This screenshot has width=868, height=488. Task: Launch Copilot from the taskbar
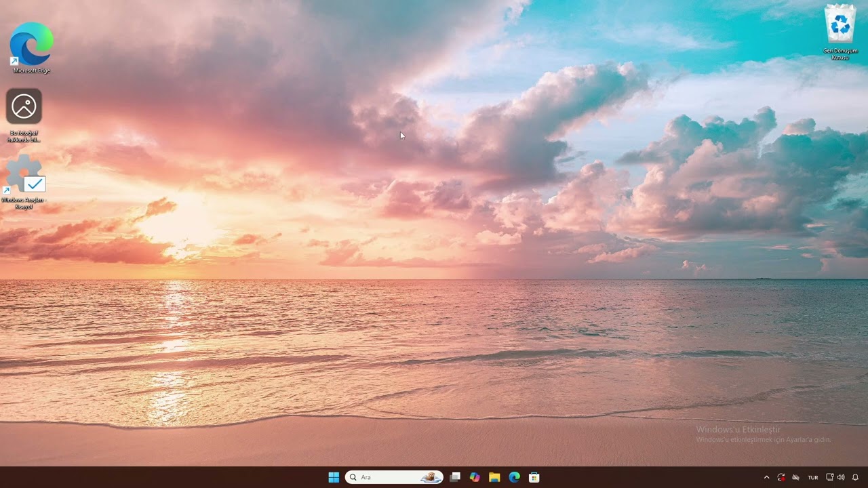coord(475,477)
